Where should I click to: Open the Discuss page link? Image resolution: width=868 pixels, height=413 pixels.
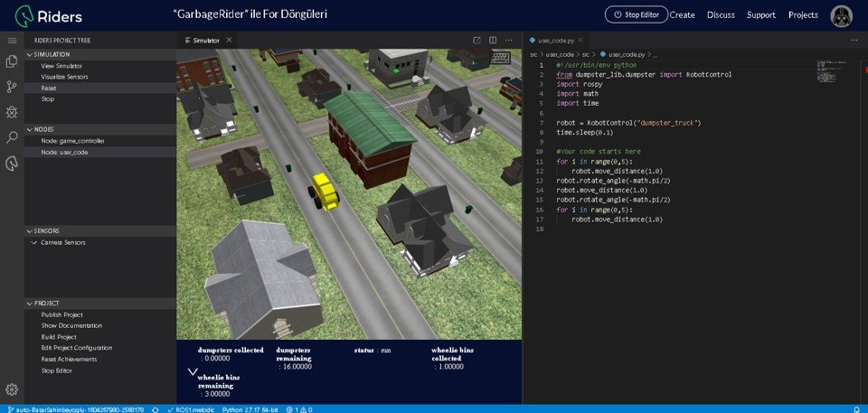click(x=721, y=15)
